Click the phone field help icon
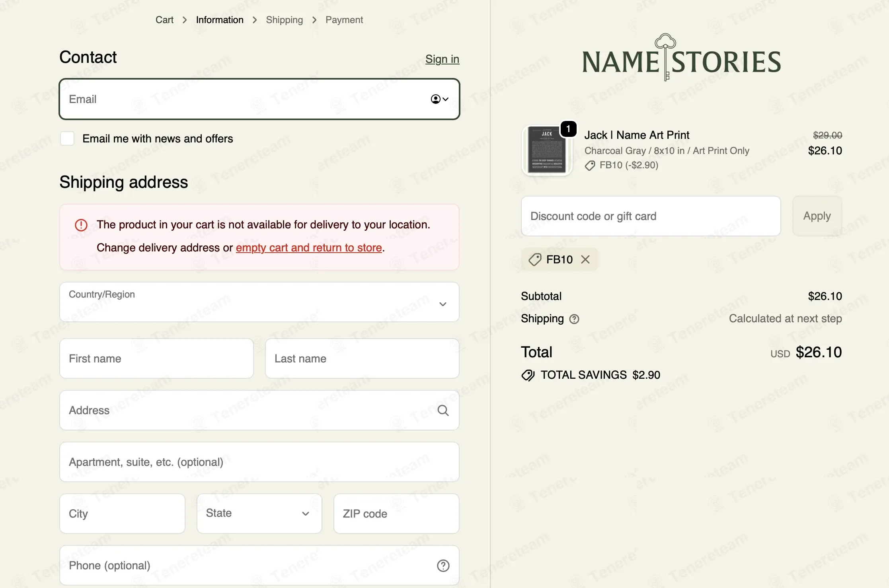This screenshot has width=889, height=588. coord(443,565)
